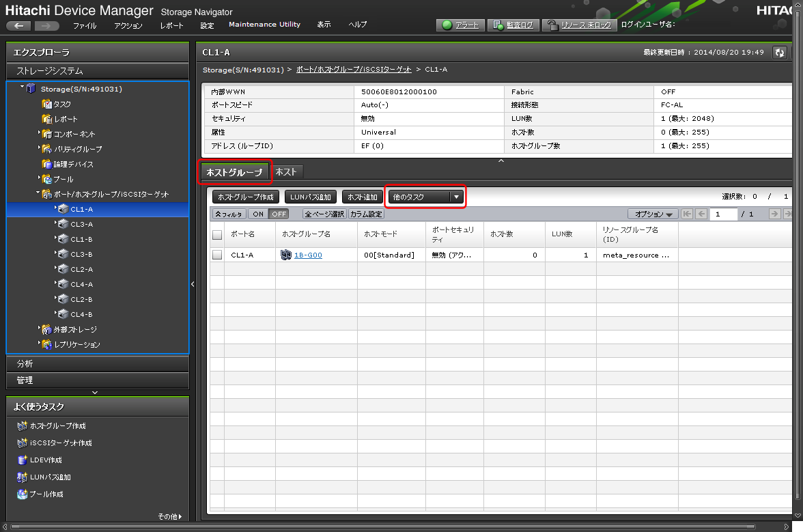Open the Maintenance Utility menu
This screenshot has width=803, height=532.
264,25
